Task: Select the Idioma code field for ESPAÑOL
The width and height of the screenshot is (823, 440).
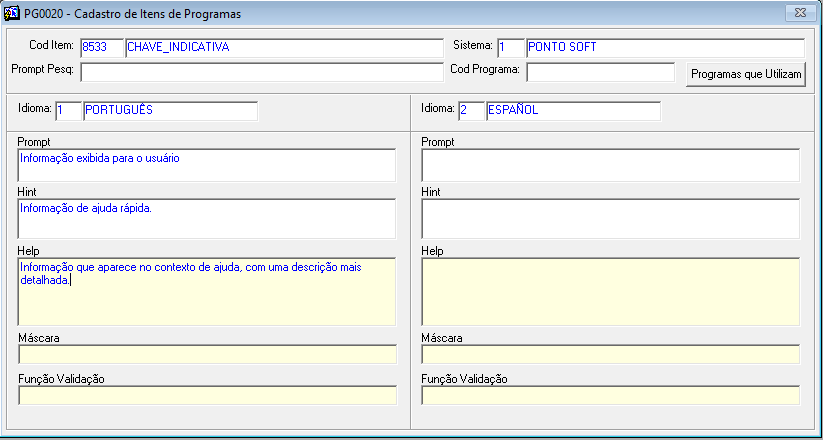Action: click(472, 111)
